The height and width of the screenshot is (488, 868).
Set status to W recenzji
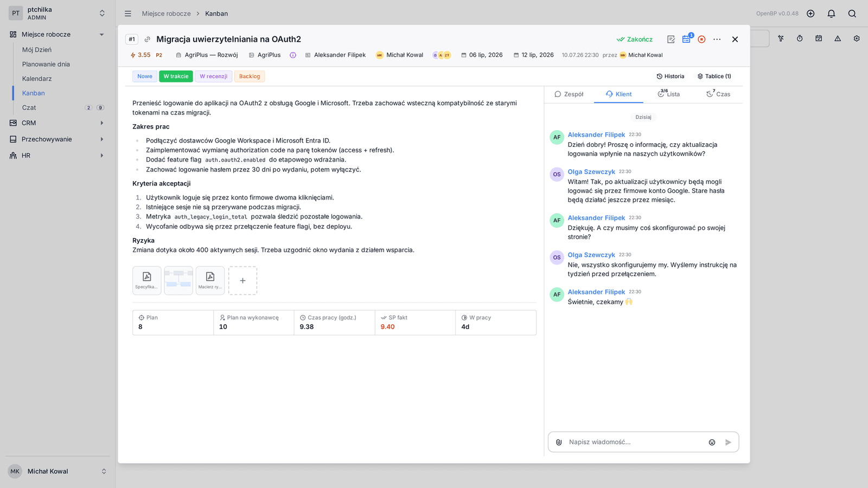[x=214, y=76]
